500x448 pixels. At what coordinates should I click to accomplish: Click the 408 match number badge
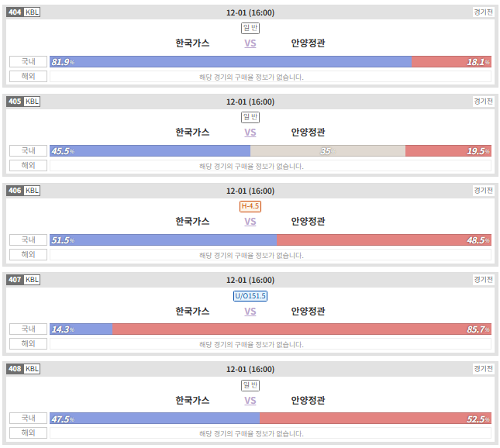click(15, 369)
